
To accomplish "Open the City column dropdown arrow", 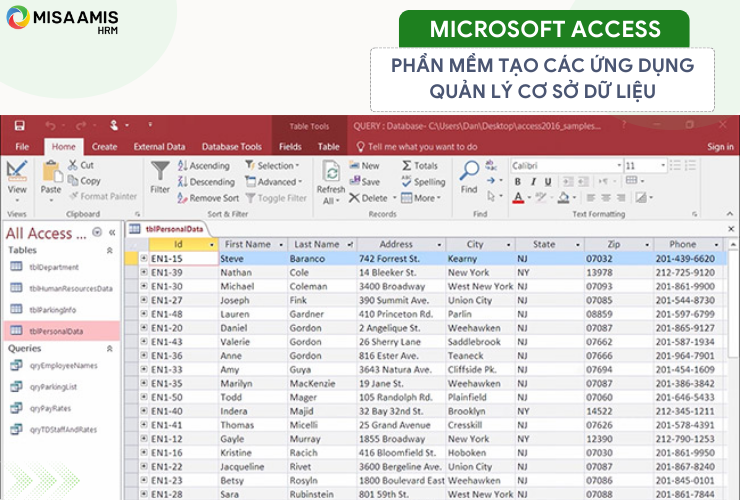I will click(508, 245).
